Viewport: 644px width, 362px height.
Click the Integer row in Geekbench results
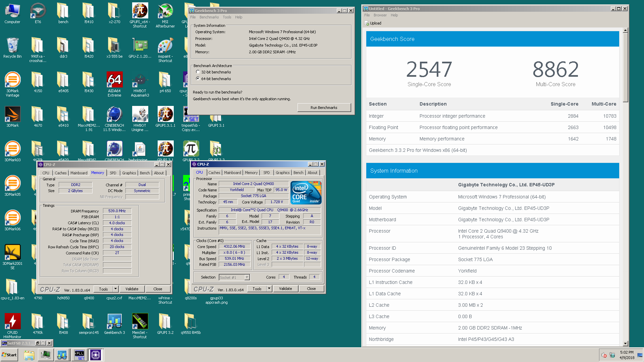click(x=492, y=116)
